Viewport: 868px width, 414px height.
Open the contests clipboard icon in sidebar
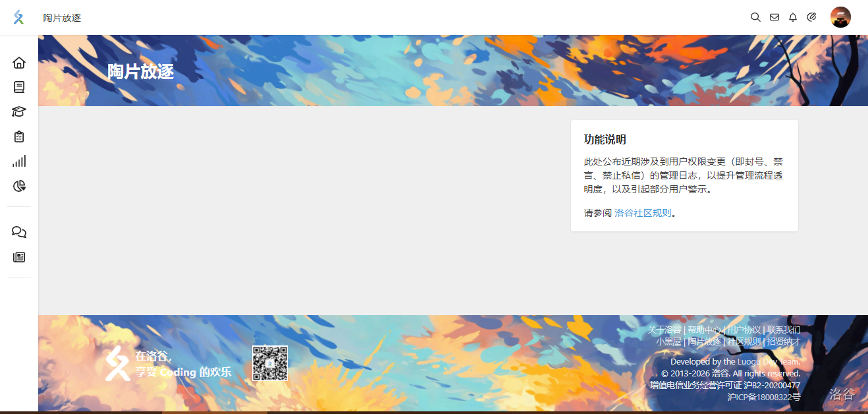coord(19,136)
